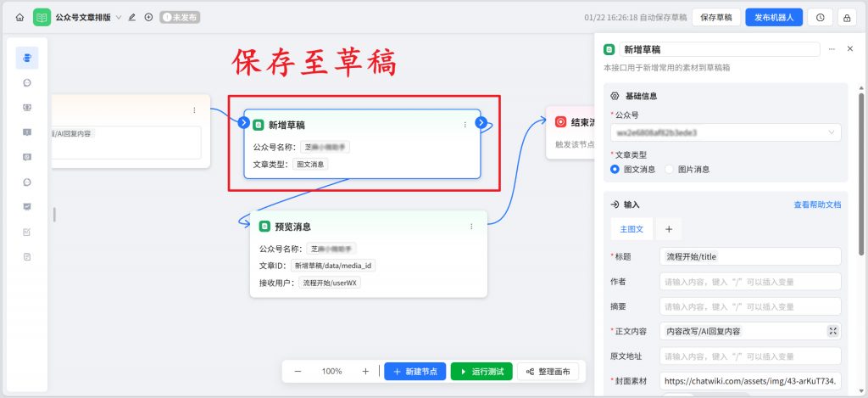Select the 新增草稿 node title
The image size is (868, 398).
tap(287, 126)
